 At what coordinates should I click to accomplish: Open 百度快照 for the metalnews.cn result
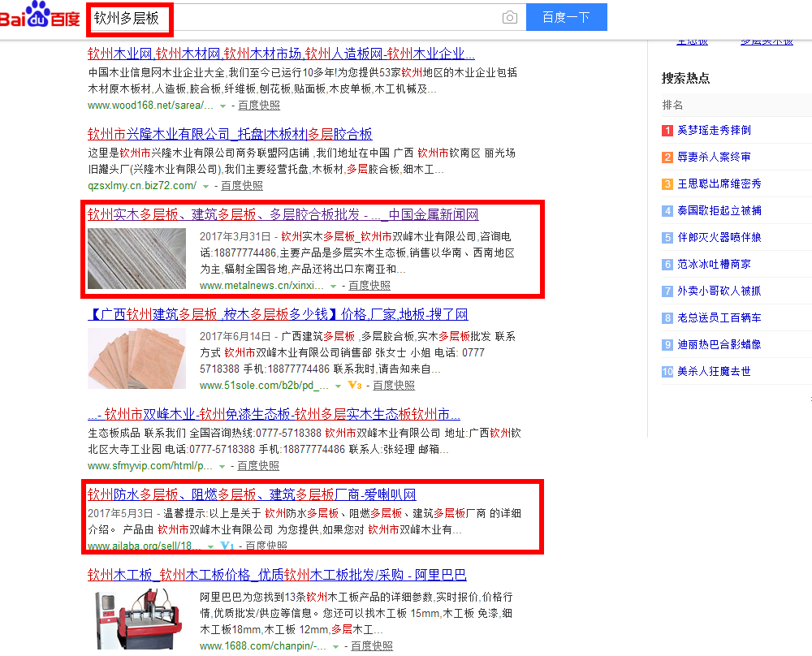click(369, 285)
